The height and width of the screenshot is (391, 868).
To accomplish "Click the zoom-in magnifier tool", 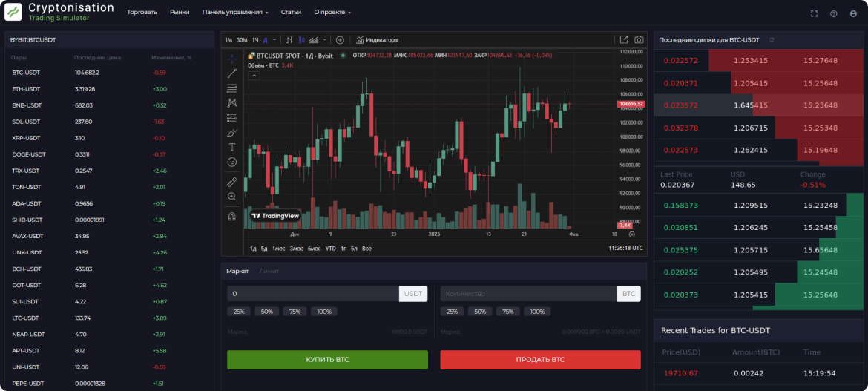I will tap(232, 197).
